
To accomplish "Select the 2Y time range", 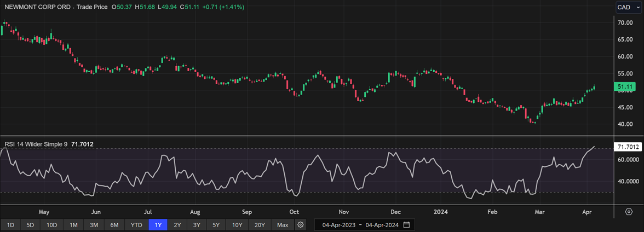I will (x=177, y=225).
